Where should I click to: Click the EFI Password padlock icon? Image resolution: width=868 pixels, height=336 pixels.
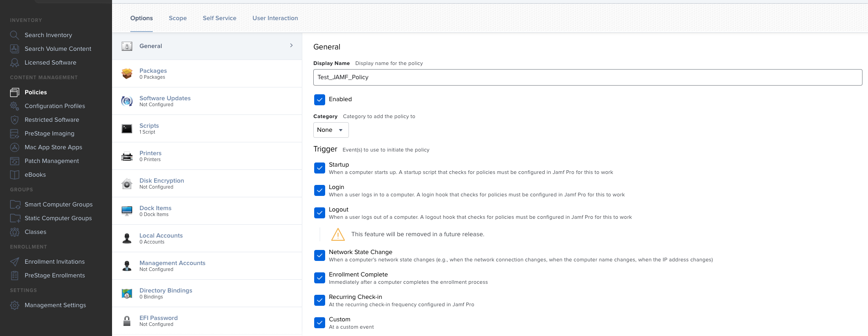127,321
